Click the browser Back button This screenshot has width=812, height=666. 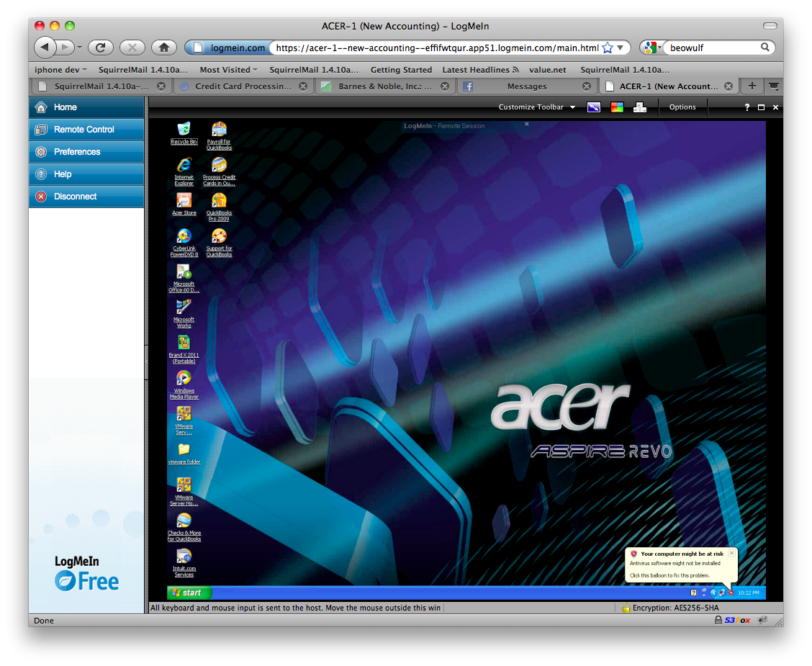coord(45,47)
